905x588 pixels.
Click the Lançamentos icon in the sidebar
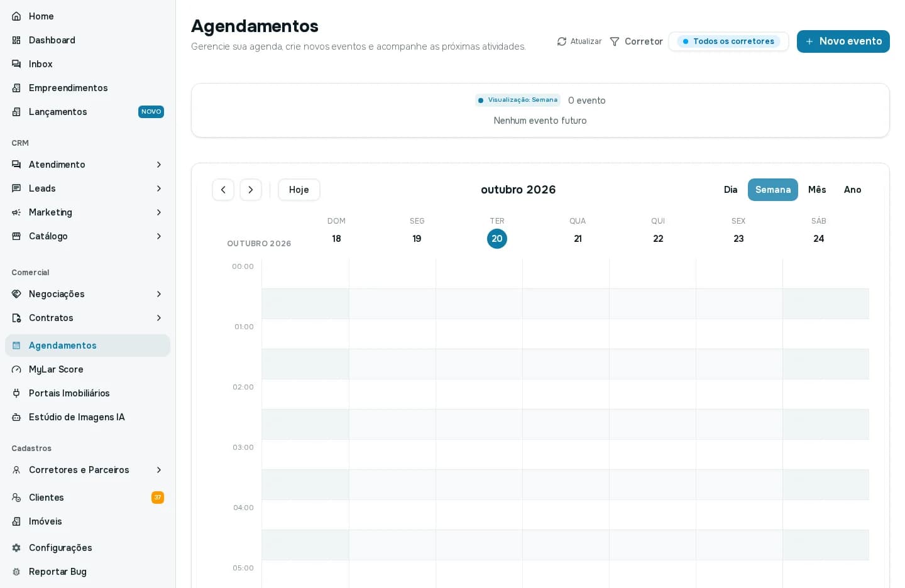click(x=16, y=112)
